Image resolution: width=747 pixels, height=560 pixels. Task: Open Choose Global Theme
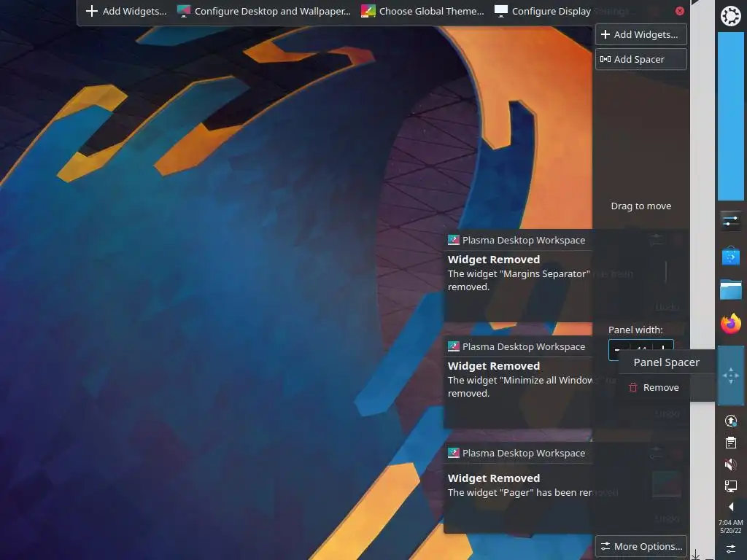[422, 11]
